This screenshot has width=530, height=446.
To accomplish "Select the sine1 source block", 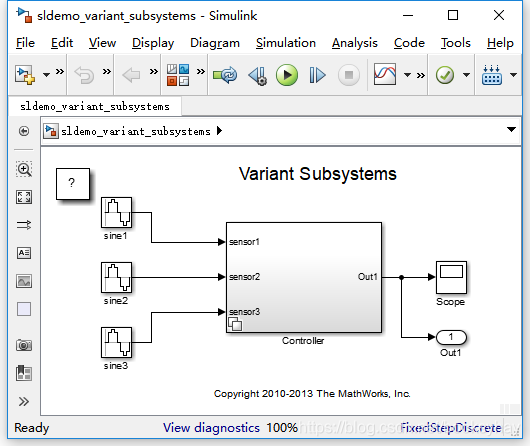I will [116, 212].
